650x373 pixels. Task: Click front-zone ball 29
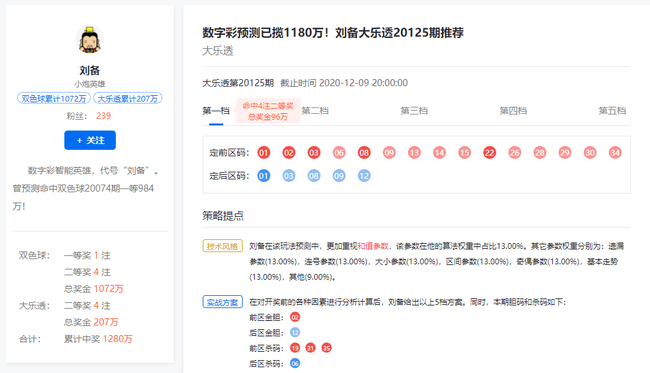pos(565,153)
